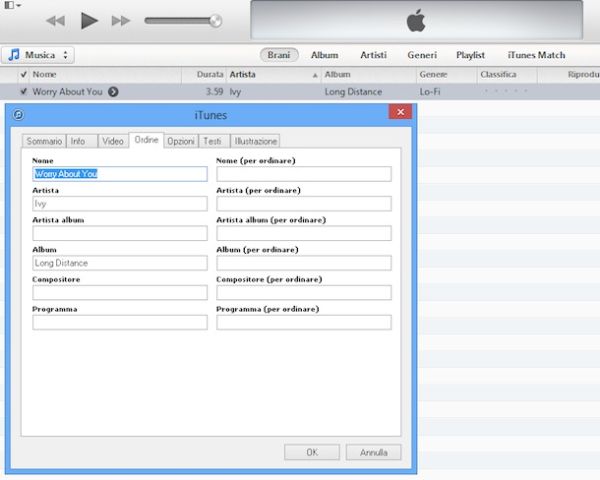The height and width of the screenshot is (480, 600).
Task: Open the Musica library dropdown
Action: pos(39,55)
